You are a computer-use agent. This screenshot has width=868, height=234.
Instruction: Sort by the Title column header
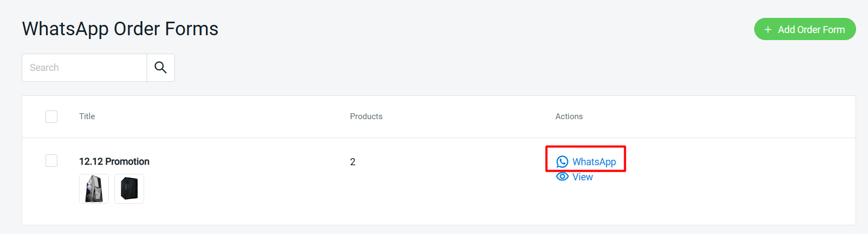tap(87, 116)
